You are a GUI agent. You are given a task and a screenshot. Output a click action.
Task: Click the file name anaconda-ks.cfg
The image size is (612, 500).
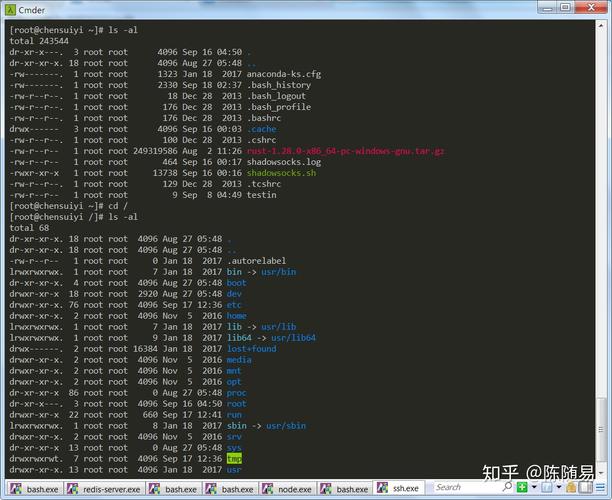pos(284,74)
